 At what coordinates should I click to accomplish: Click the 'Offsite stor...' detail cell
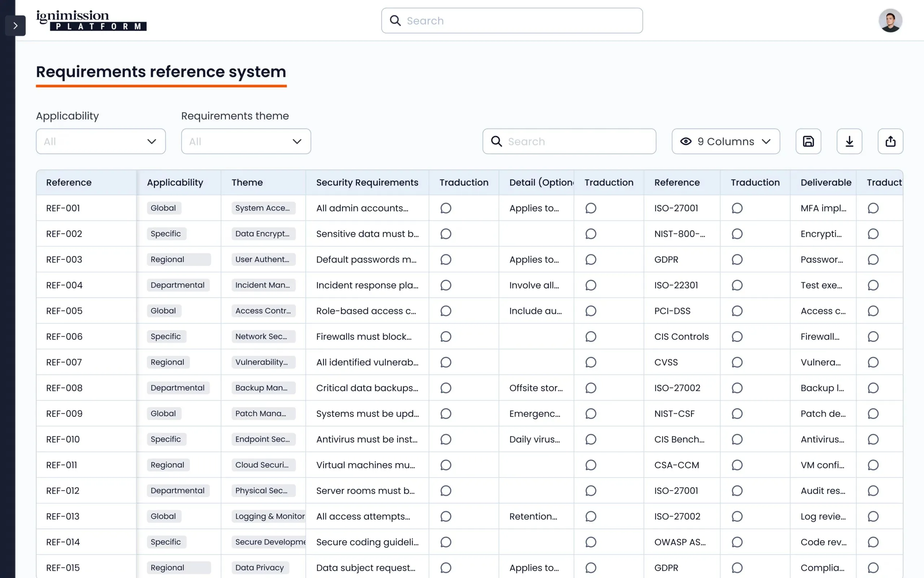(x=536, y=388)
